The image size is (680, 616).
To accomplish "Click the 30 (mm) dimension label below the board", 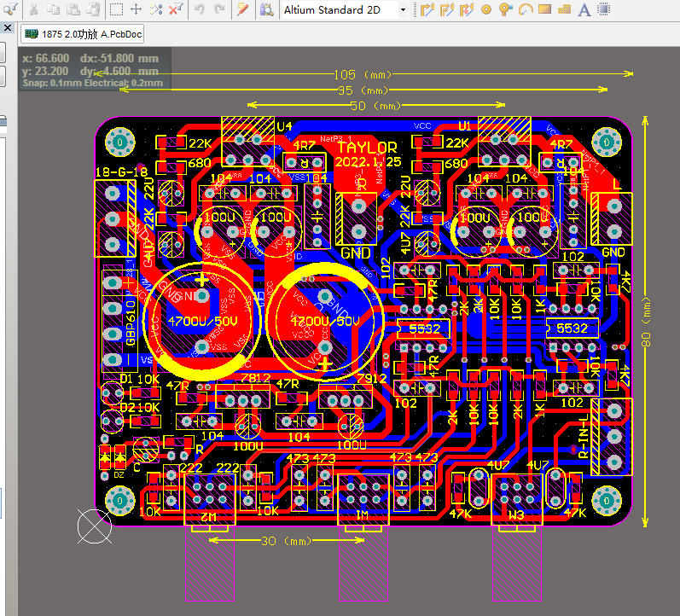I will pyautogui.click(x=286, y=541).
